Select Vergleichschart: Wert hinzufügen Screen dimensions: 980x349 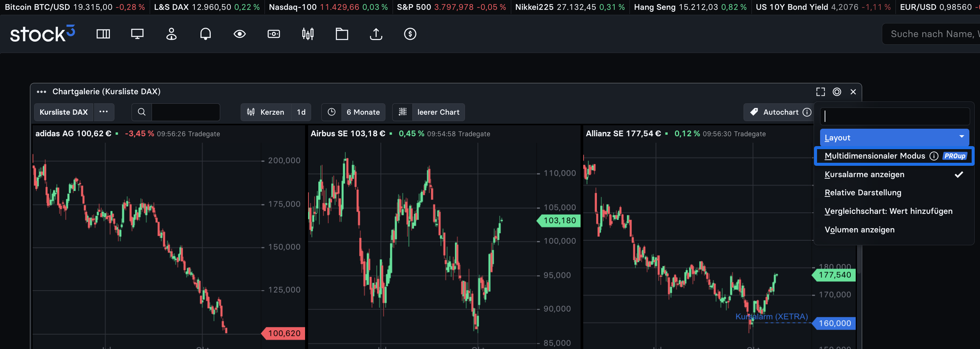pyautogui.click(x=894, y=211)
